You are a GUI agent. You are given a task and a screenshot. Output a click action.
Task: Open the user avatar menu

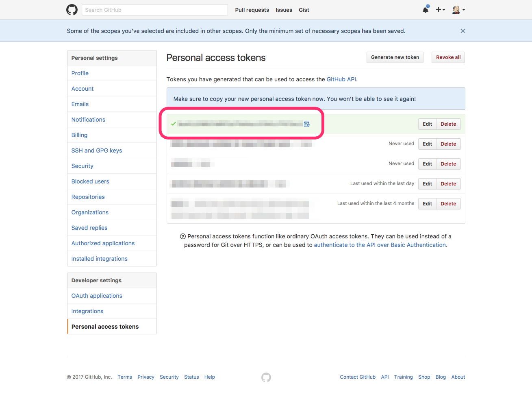[458, 9]
